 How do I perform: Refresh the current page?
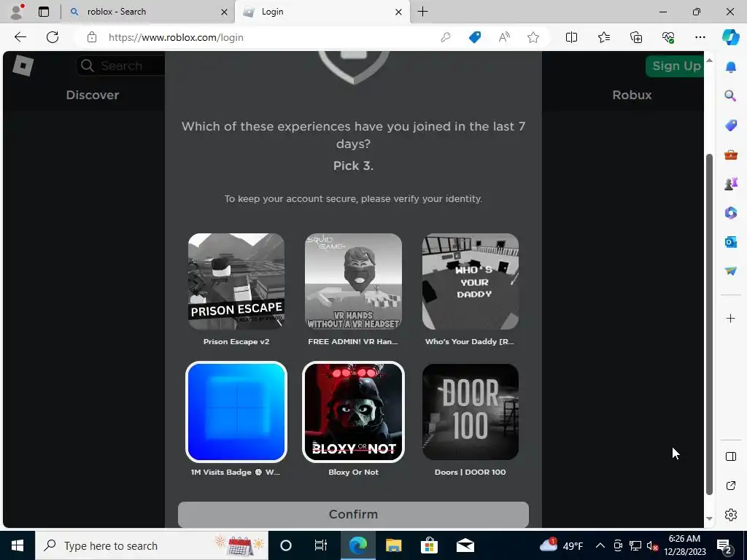(53, 37)
